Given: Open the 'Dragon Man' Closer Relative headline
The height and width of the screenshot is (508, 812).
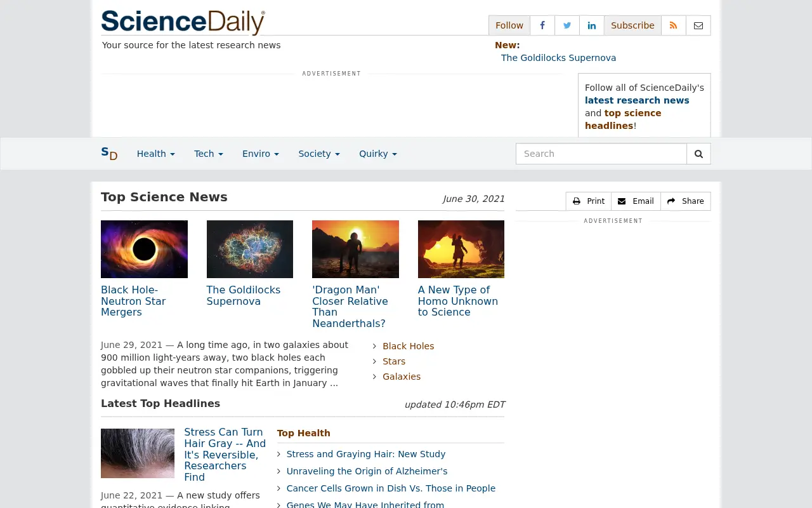Looking at the screenshot, I should pos(350,307).
